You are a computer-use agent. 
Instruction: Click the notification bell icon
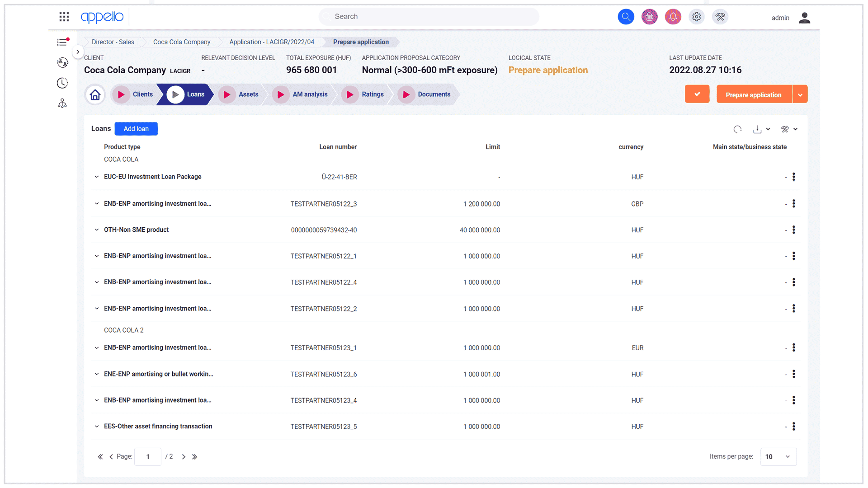(x=672, y=16)
